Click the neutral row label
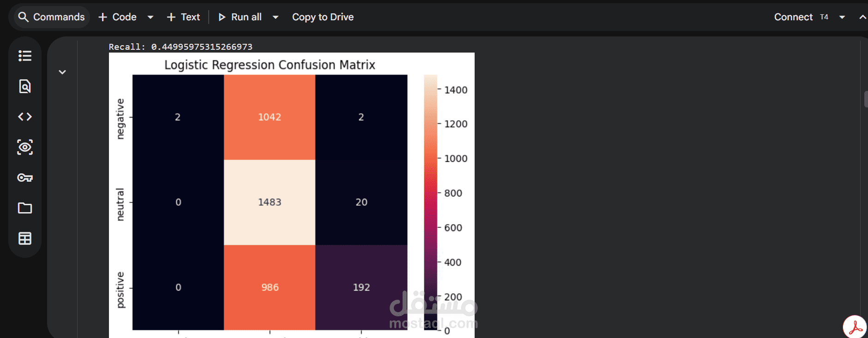The image size is (868, 338). 120,204
